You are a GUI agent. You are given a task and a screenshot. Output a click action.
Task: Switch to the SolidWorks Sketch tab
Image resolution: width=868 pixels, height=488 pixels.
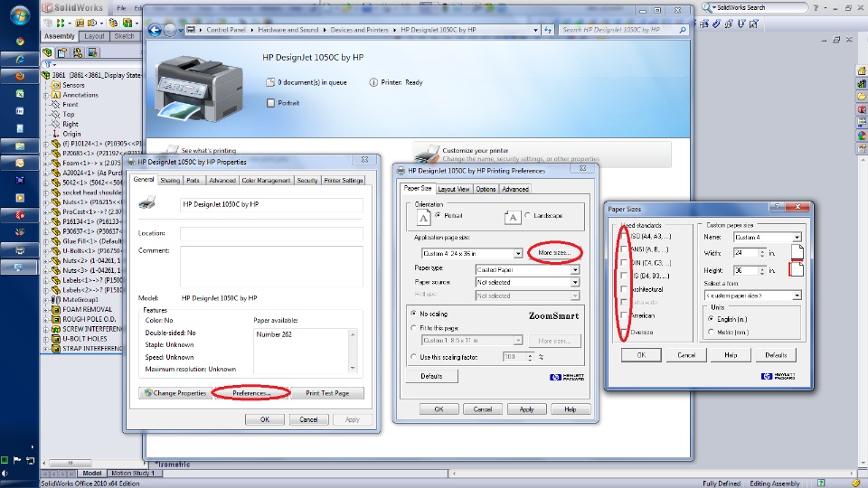tap(124, 36)
